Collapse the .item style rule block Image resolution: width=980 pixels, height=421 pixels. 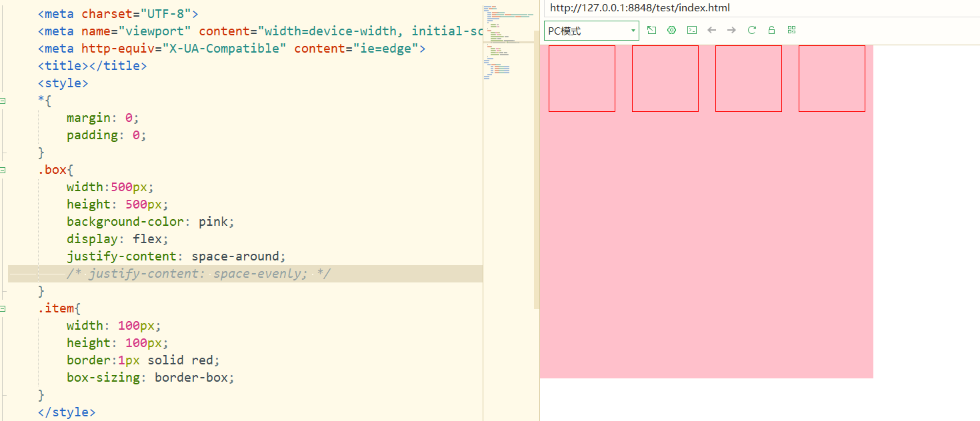tap(3, 308)
